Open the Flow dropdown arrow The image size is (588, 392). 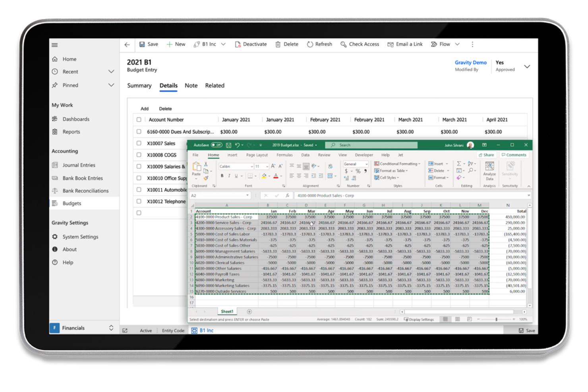click(x=457, y=44)
